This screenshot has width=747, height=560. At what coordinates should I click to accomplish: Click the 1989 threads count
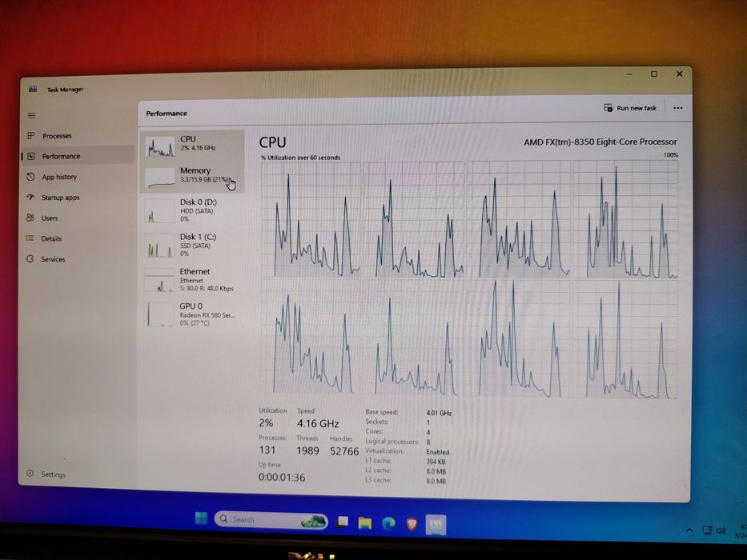point(307,450)
